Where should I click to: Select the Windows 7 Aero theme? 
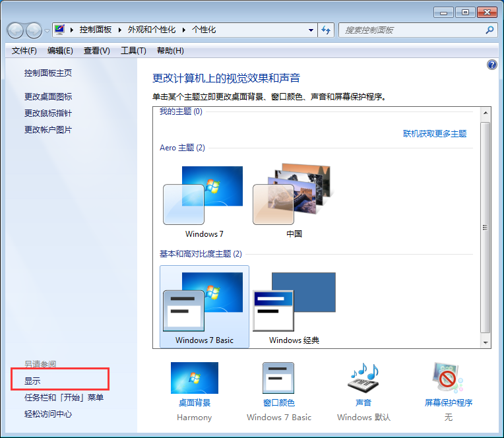pos(203,197)
